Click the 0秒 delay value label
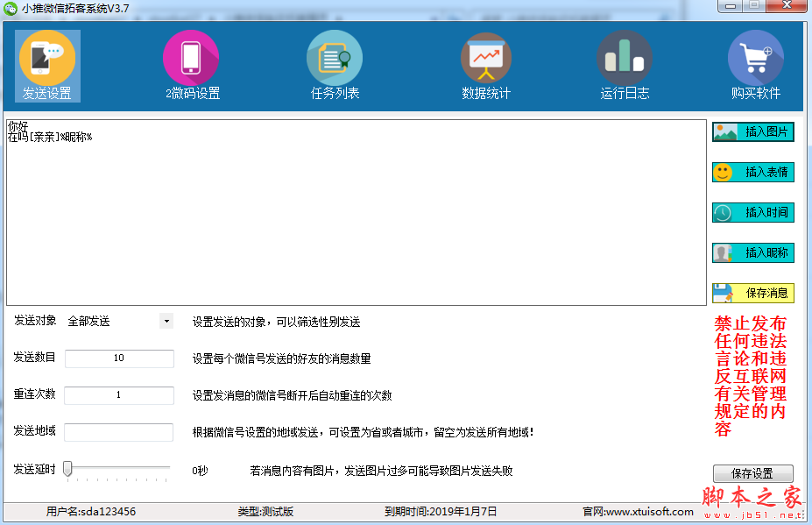This screenshot has height=525, width=812. coord(200,471)
